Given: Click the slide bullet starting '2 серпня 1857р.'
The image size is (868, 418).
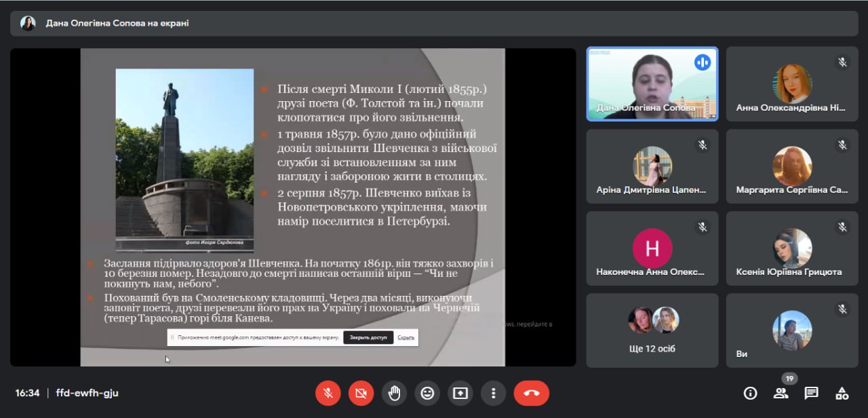Looking at the screenshot, I should click(x=382, y=207).
